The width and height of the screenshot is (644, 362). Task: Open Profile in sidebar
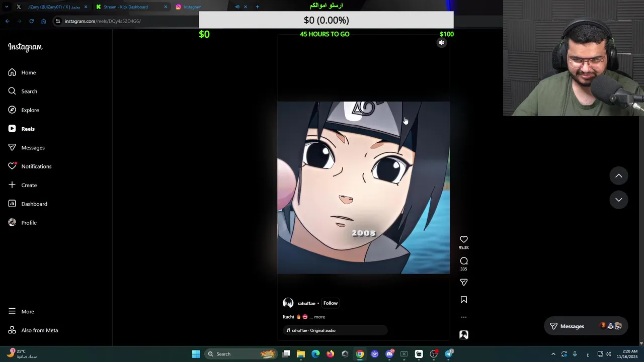click(23, 223)
